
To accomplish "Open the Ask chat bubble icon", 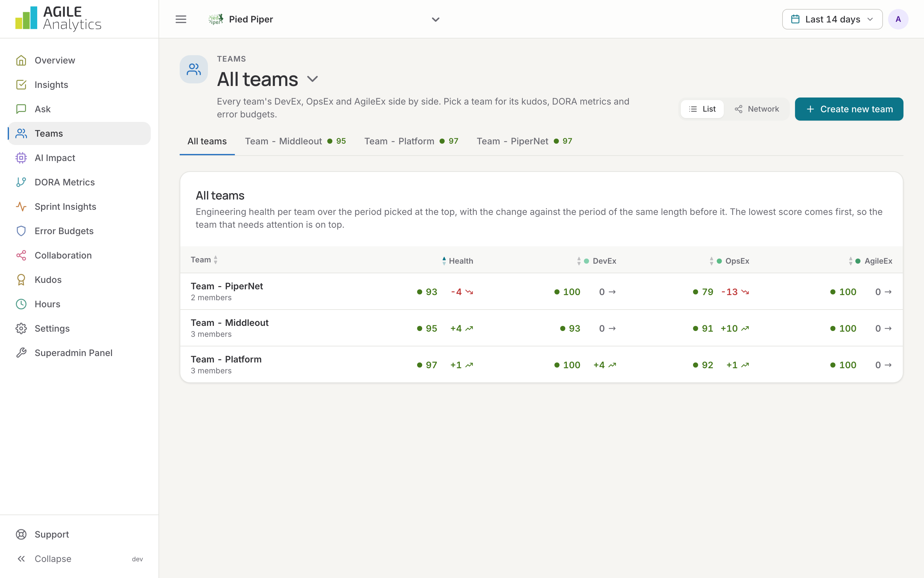I will pos(21,109).
